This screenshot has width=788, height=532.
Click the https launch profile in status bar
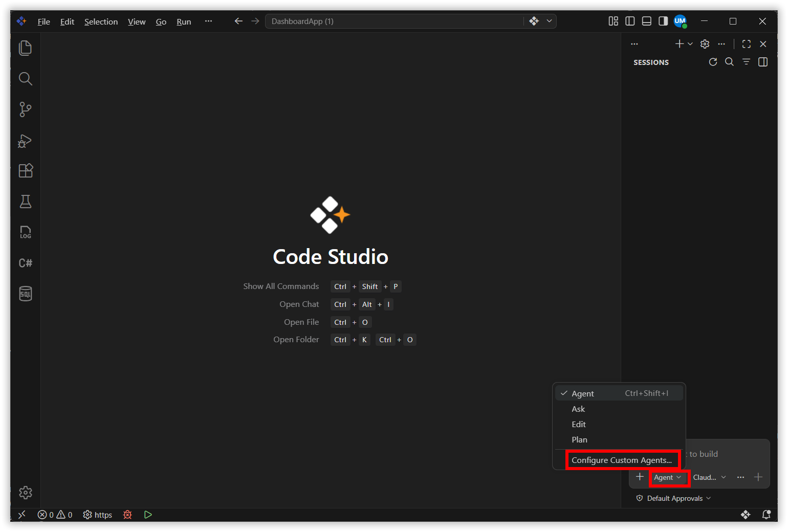98,515
